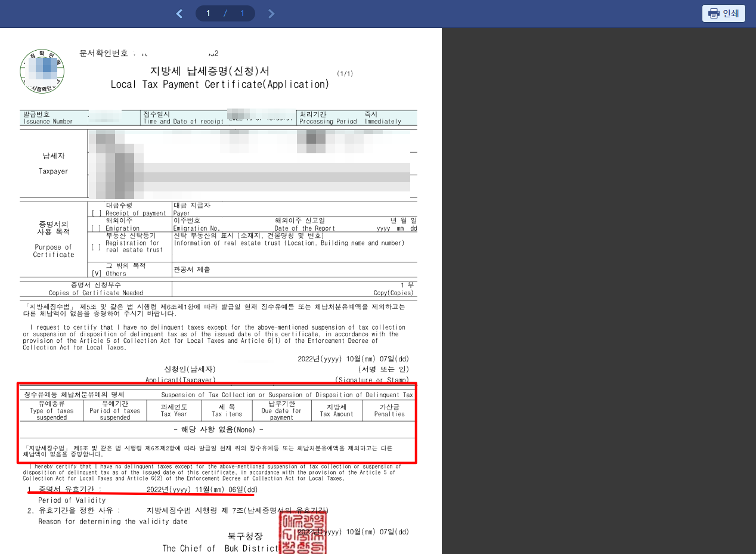Click the 인쇄 print button
This screenshot has width=756, height=554.
click(x=723, y=13)
